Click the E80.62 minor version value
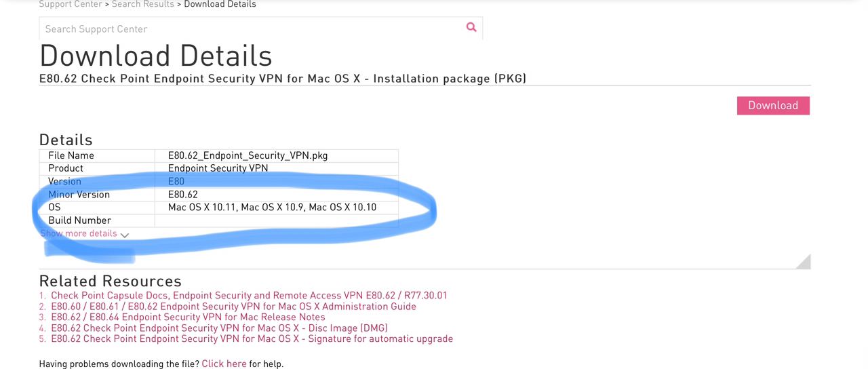This screenshot has width=868, height=369. 183,195
